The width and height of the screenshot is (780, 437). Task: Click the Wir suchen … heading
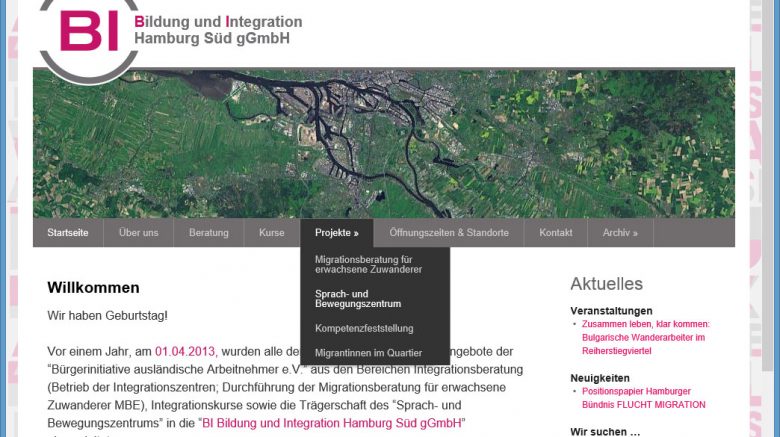605,432
